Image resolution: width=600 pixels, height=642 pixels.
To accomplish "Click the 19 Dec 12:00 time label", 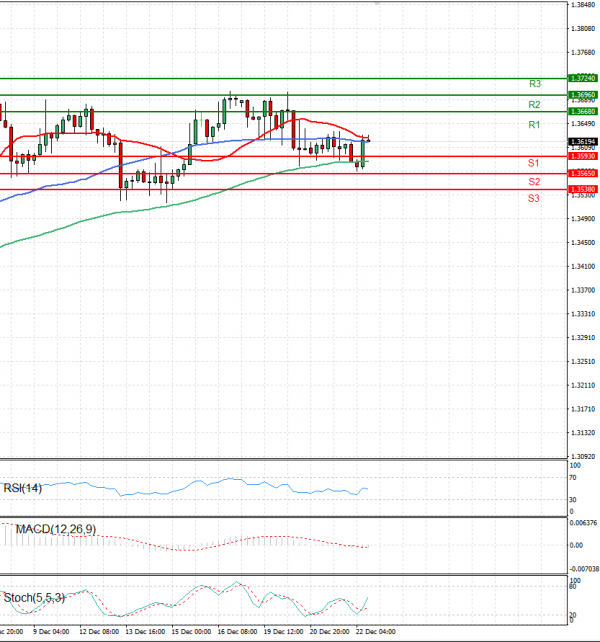I will [x=283, y=632].
